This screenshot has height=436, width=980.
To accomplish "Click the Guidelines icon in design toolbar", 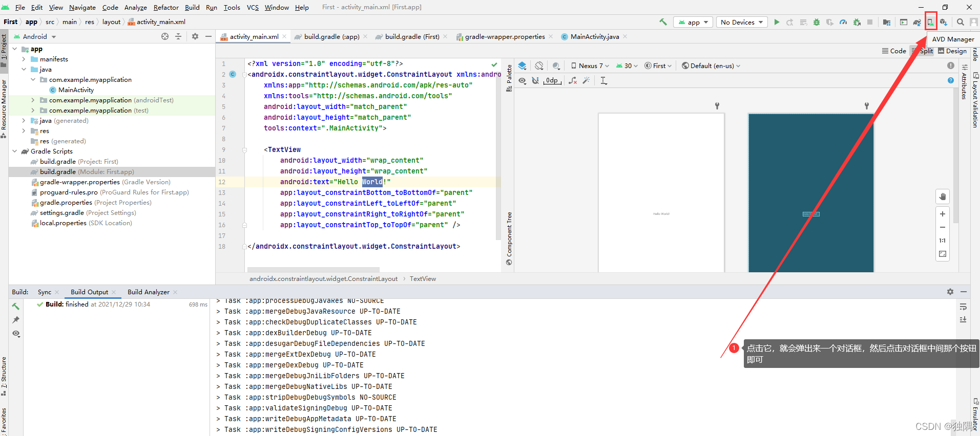I will coord(603,80).
